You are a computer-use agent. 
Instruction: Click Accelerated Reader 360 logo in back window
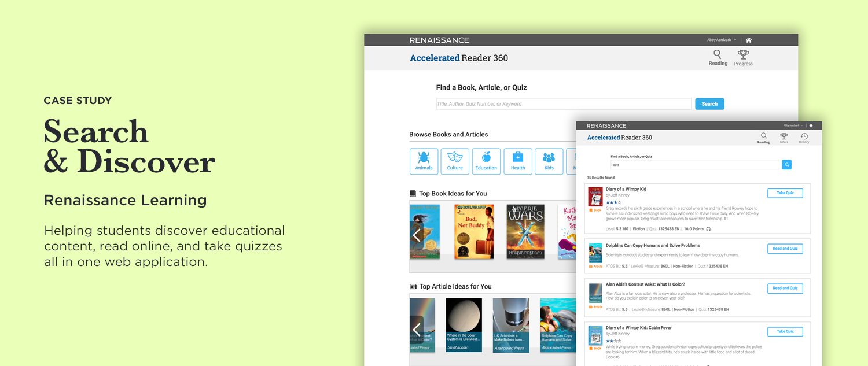click(x=459, y=58)
